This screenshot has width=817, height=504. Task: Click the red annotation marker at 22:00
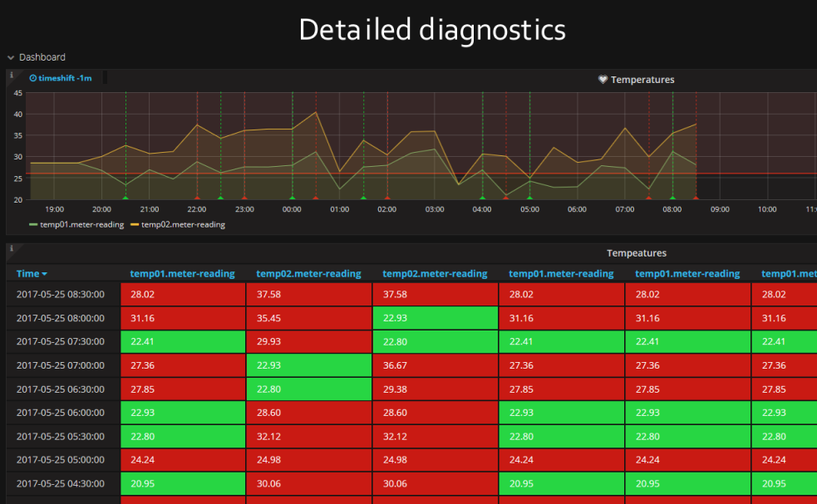pyautogui.click(x=197, y=198)
